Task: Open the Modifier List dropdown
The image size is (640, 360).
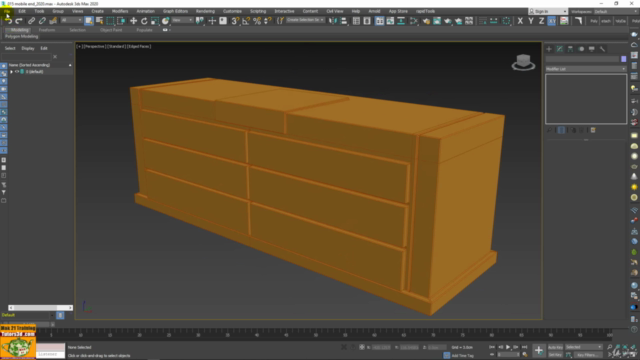Action: click(x=586, y=69)
